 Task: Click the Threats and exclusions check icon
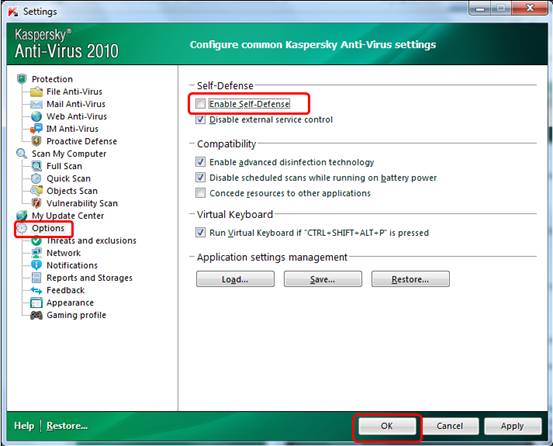click(x=36, y=241)
